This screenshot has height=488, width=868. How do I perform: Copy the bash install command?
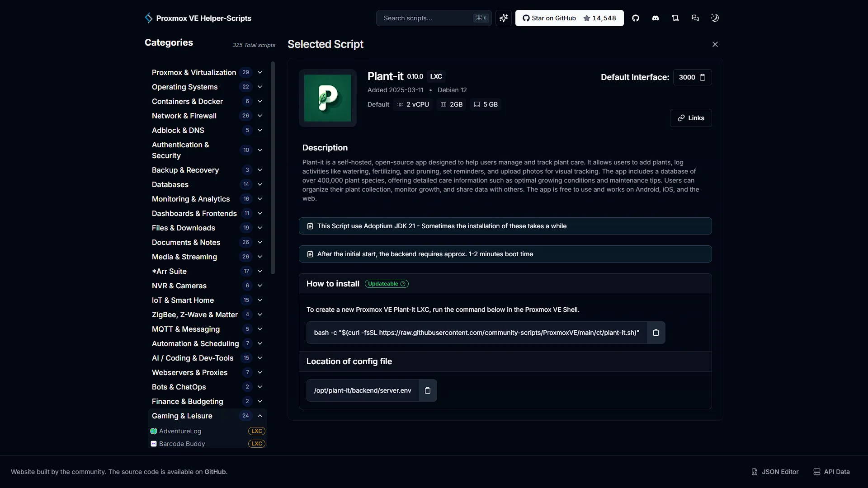[x=656, y=333]
